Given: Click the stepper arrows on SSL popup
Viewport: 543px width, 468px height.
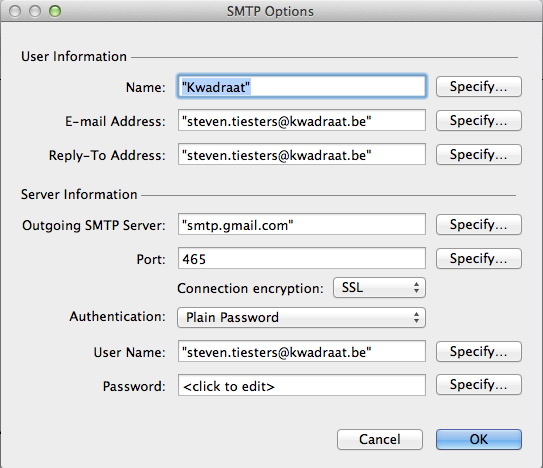Looking at the screenshot, I should click(x=416, y=288).
